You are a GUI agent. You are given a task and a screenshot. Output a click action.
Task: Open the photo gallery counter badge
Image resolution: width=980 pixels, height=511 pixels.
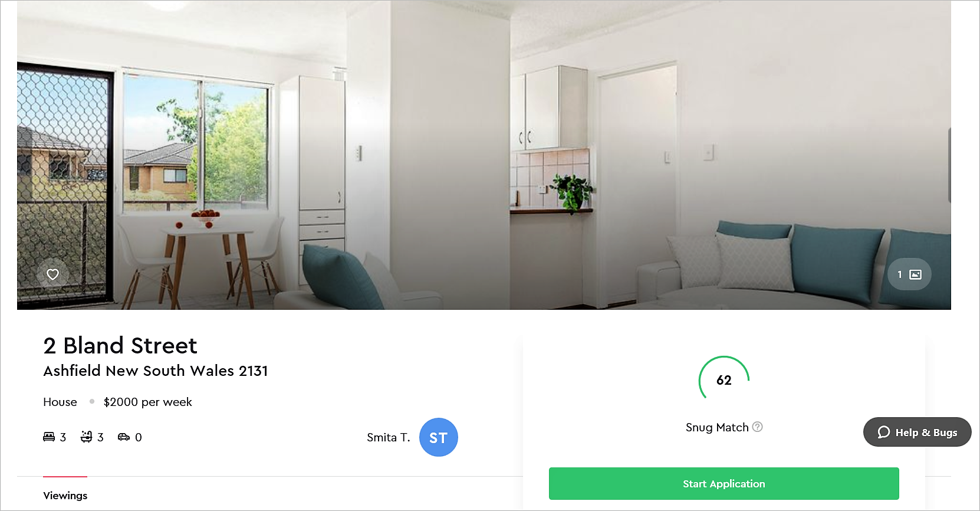point(909,274)
